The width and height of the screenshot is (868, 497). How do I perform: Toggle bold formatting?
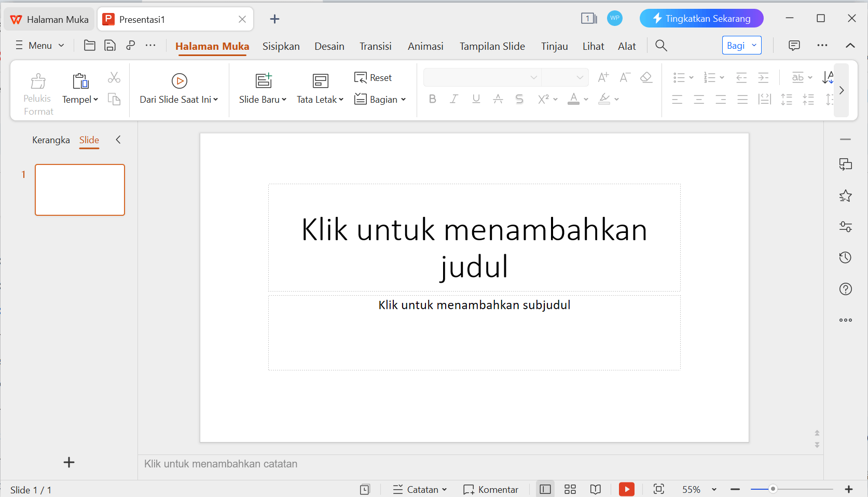(x=432, y=99)
